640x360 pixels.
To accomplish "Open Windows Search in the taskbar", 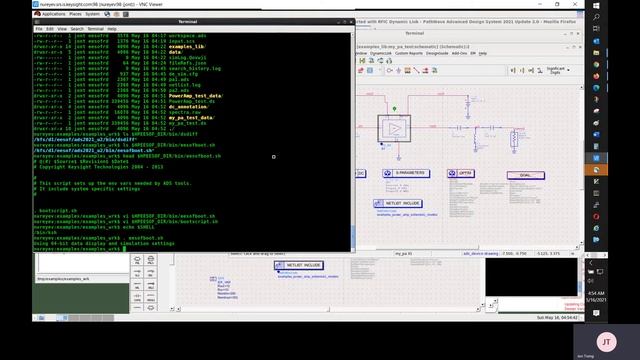I will click(596, 17).
